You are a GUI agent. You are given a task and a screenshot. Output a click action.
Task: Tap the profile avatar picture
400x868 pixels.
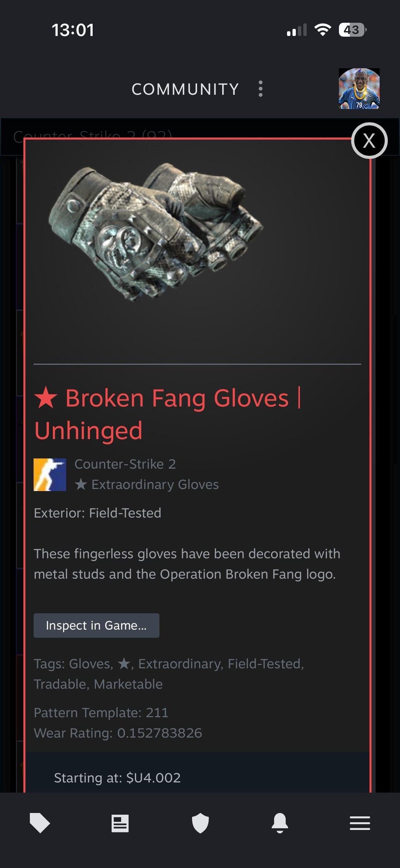tap(359, 89)
